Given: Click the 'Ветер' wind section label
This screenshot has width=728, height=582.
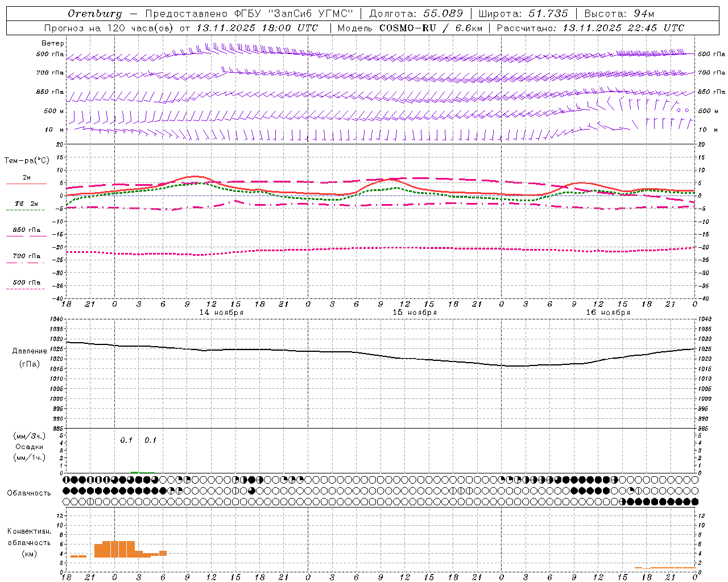Looking at the screenshot, I should 53,43.
